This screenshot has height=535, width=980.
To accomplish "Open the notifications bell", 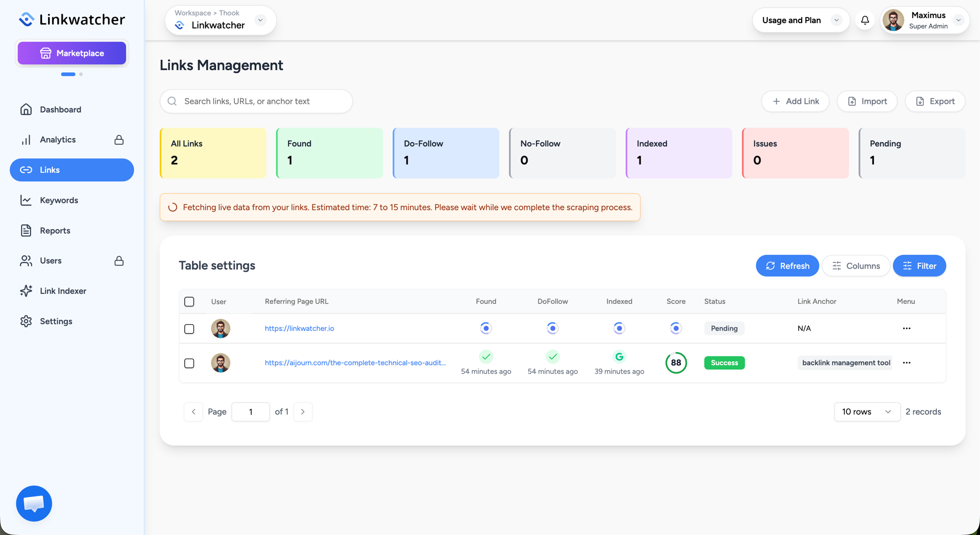I will (865, 20).
